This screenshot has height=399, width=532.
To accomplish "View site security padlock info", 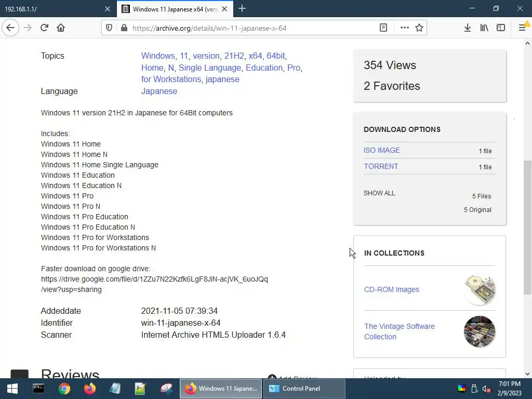I will (124, 28).
